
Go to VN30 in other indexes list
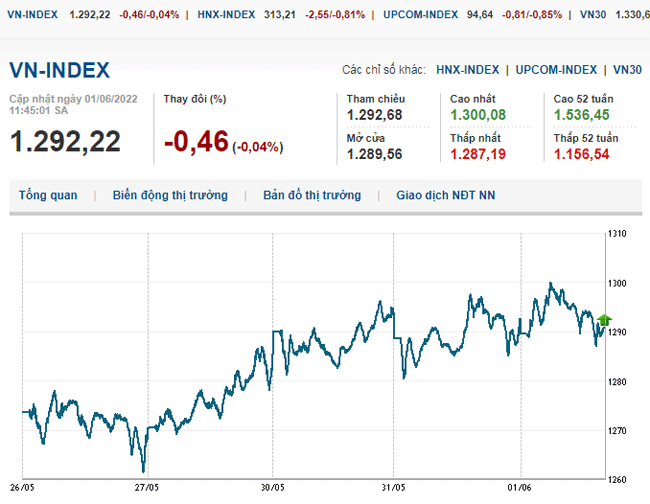pyautogui.click(x=627, y=70)
